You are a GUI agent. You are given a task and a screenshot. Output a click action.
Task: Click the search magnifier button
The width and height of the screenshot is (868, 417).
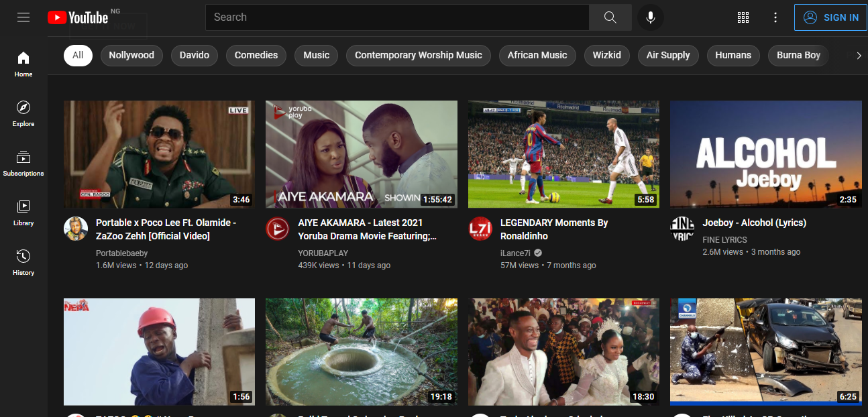point(610,17)
